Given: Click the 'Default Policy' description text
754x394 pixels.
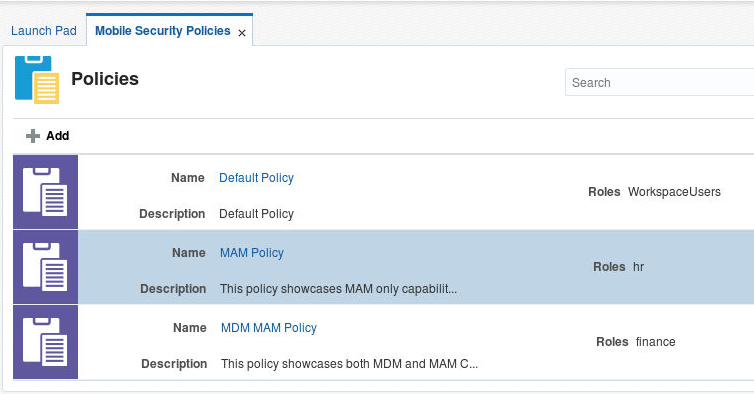Looking at the screenshot, I should [256, 214].
